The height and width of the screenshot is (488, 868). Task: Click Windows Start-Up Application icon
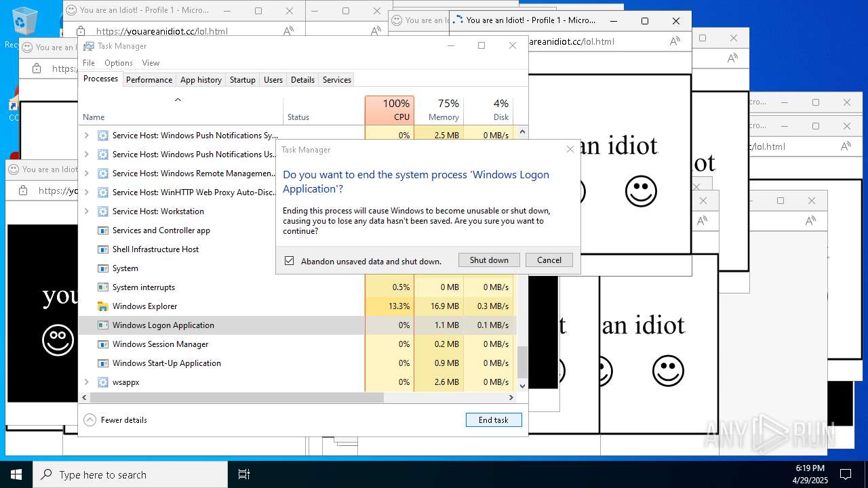point(103,363)
